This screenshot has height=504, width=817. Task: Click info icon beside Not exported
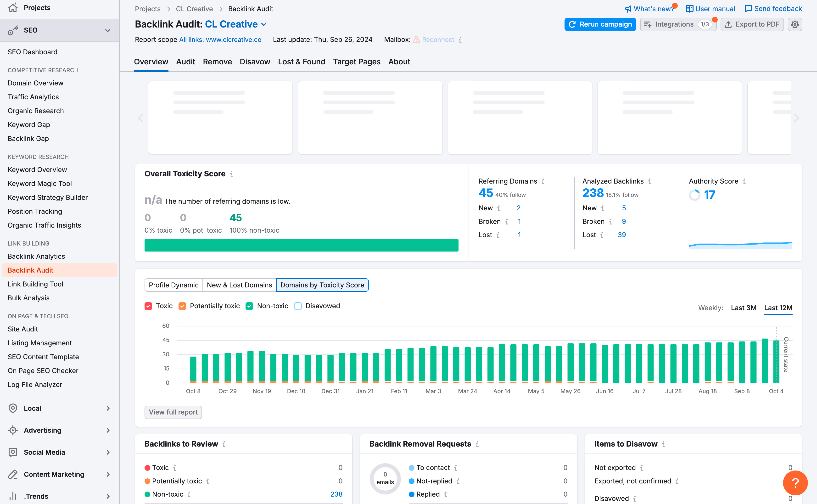tap(642, 468)
